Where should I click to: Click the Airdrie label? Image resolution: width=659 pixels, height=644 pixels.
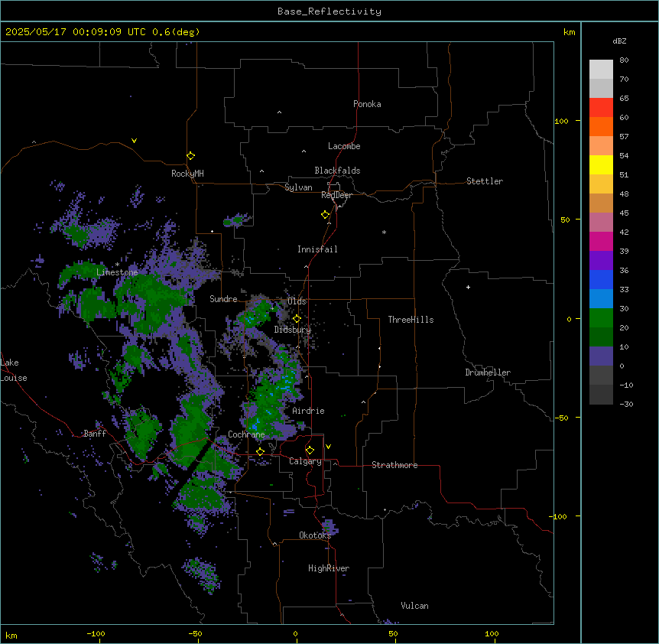tap(309, 411)
